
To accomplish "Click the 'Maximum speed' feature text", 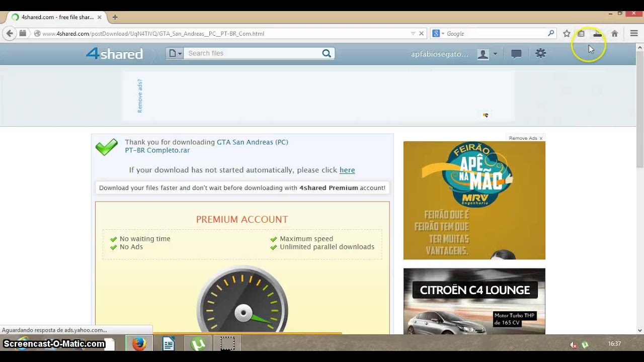I will coord(306,239).
